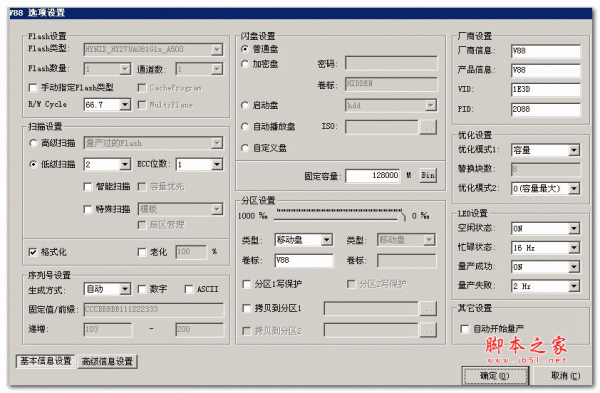The height and width of the screenshot is (393, 600).
Task: Click the partition size slider handle
Action: tap(401, 216)
